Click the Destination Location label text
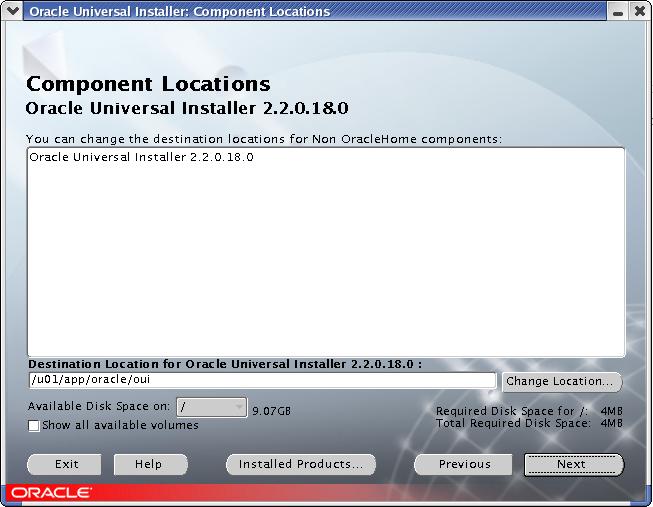Screen dimensions: 653x507 tap(224, 364)
